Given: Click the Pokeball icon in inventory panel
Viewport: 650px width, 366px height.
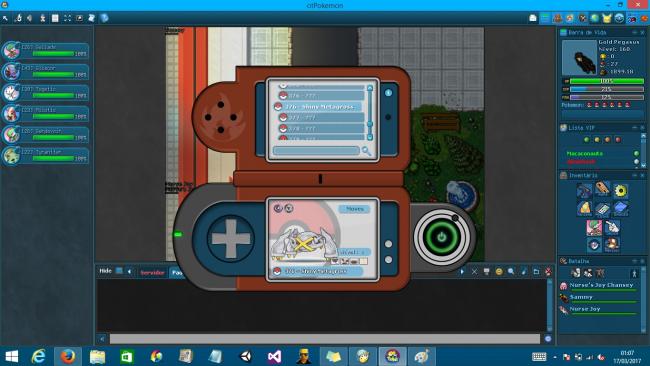Looking at the screenshot, I should pyautogui.click(x=594, y=245).
